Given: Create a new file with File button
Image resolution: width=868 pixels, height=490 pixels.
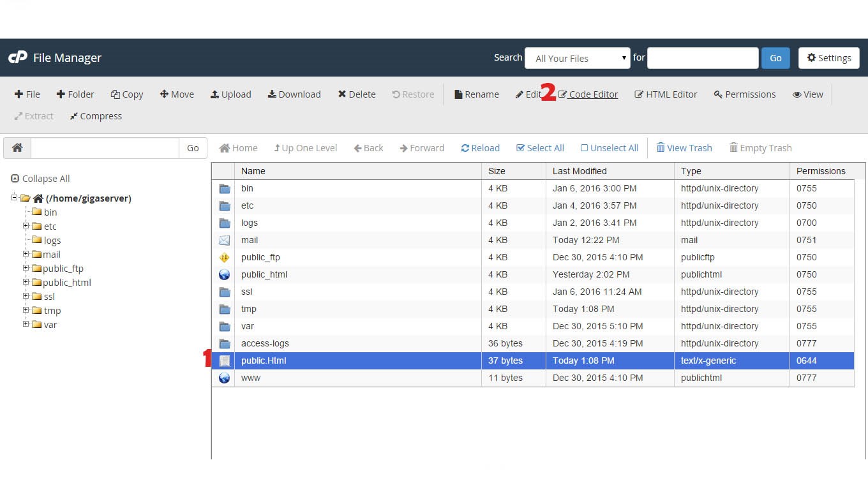Looking at the screenshot, I should coord(27,94).
